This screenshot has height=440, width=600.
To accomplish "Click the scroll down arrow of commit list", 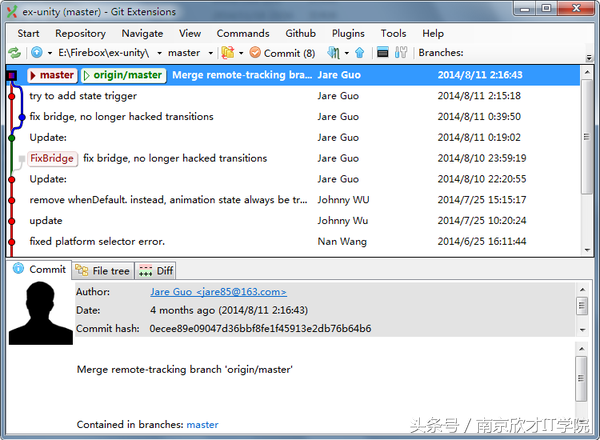I will point(587,251).
